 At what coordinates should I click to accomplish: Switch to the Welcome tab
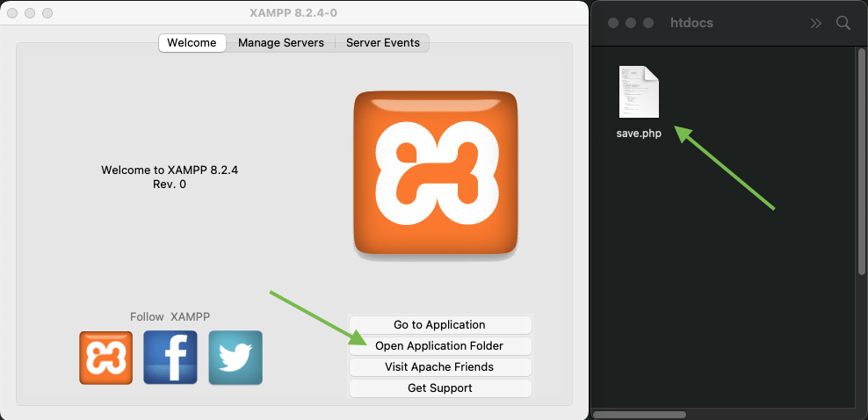[192, 42]
